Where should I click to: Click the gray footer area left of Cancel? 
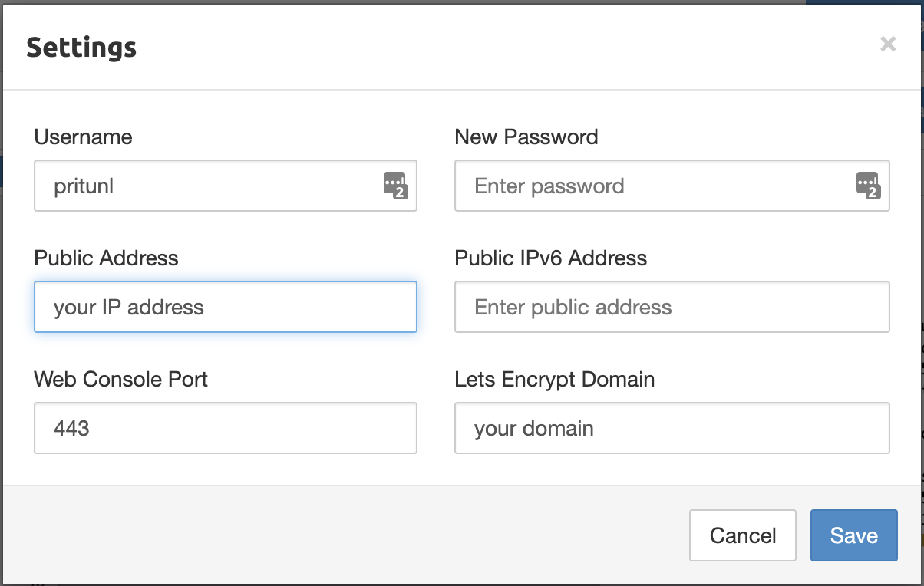tap(345, 535)
